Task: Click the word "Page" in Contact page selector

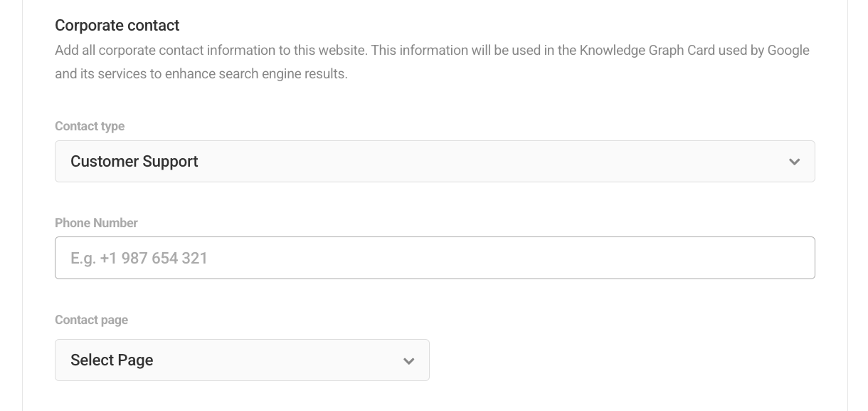Action: [135, 360]
